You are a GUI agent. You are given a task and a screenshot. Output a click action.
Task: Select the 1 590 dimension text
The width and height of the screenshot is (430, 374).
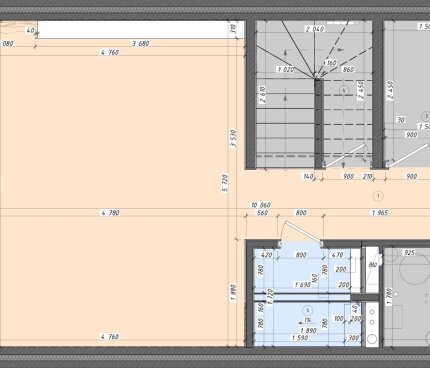(300, 338)
